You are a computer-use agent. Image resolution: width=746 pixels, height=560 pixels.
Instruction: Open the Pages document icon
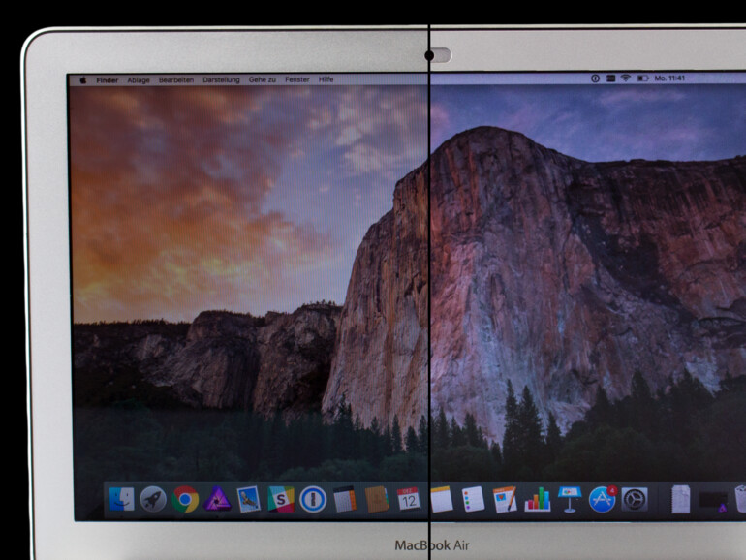tap(505, 499)
